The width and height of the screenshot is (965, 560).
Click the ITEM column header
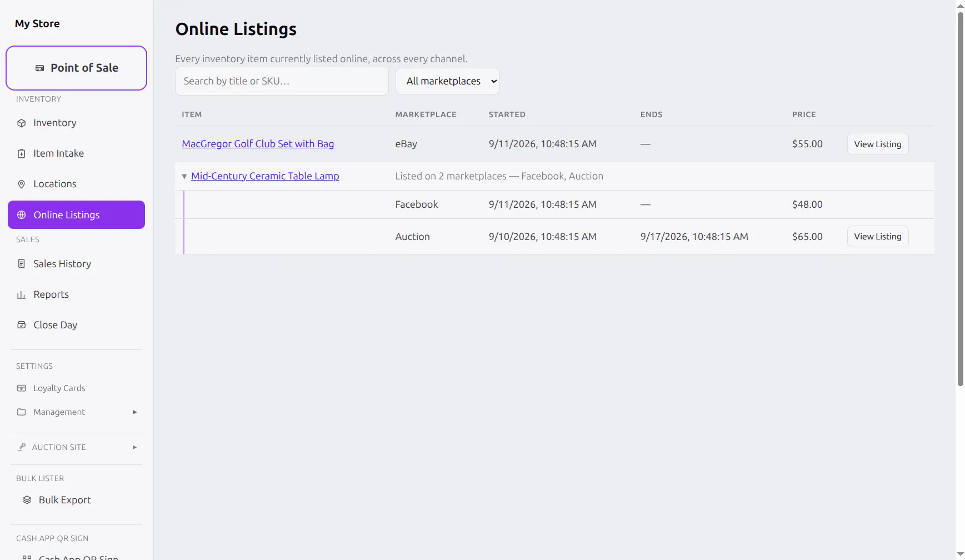point(192,114)
